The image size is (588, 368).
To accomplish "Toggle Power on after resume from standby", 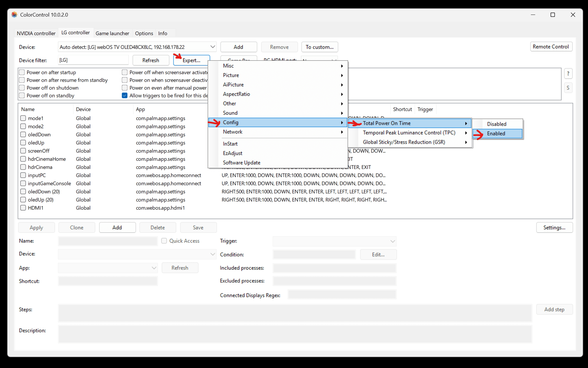I will click(x=22, y=80).
